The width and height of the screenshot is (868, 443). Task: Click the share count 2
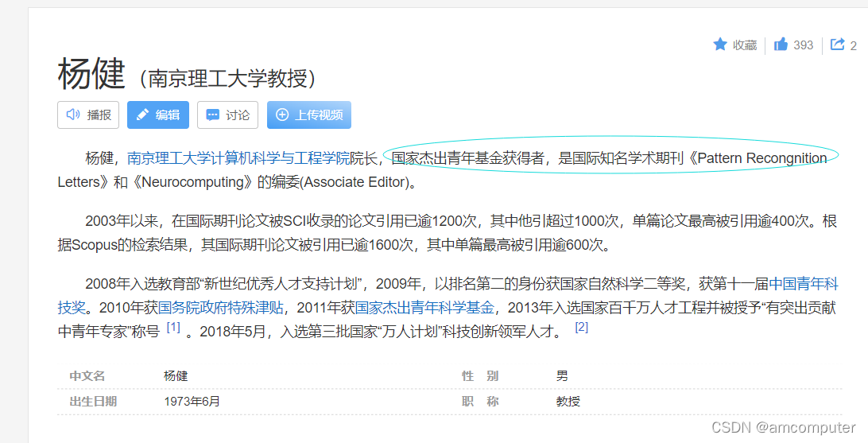tap(853, 46)
